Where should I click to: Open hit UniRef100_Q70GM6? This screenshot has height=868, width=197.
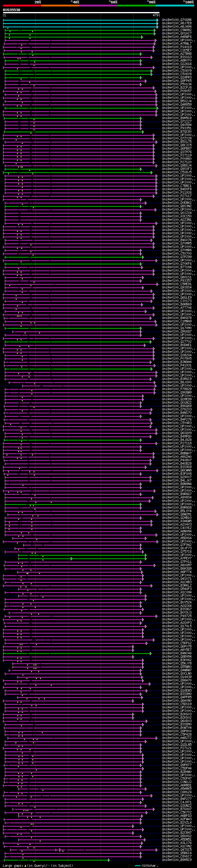click(177, 20)
